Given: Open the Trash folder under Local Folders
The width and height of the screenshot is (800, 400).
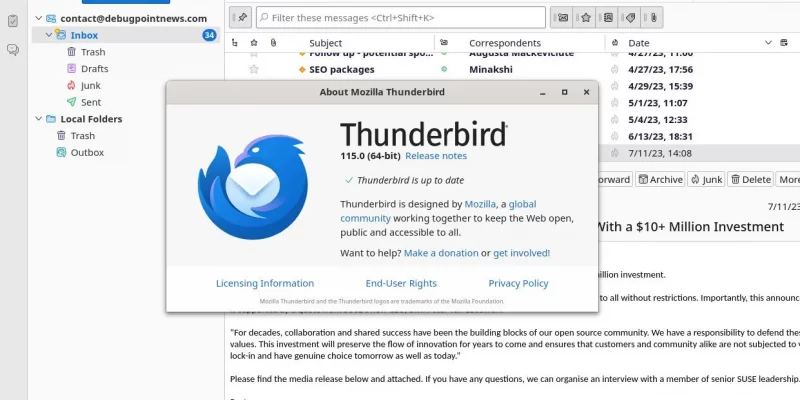Looking at the screenshot, I should click(x=83, y=136).
